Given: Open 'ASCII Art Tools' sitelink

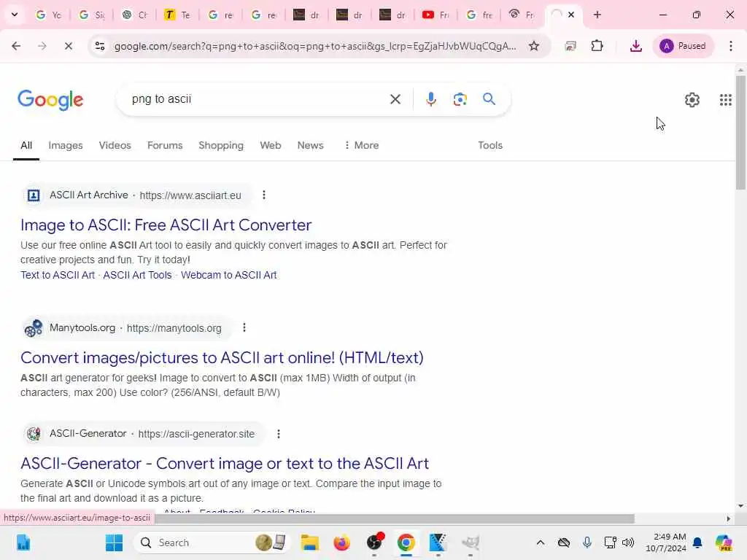Looking at the screenshot, I should coord(137,275).
